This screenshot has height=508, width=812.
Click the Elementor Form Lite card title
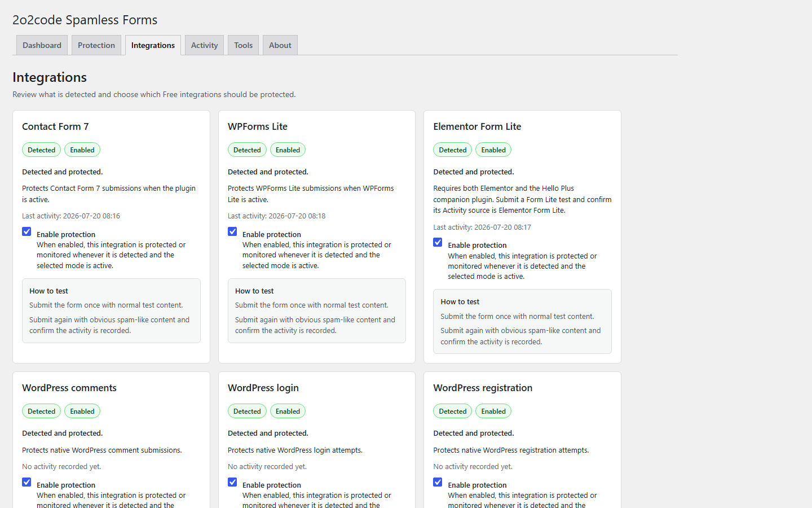tap(477, 126)
